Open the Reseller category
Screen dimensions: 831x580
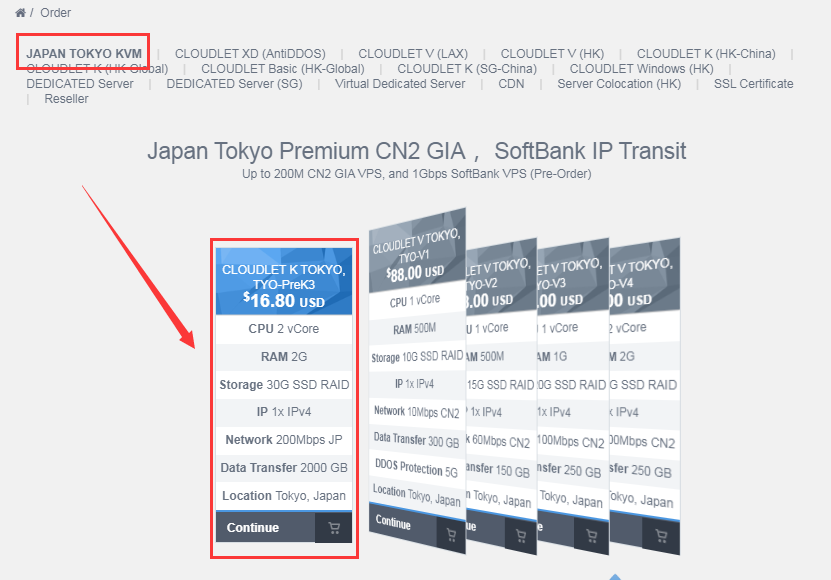(66, 99)
